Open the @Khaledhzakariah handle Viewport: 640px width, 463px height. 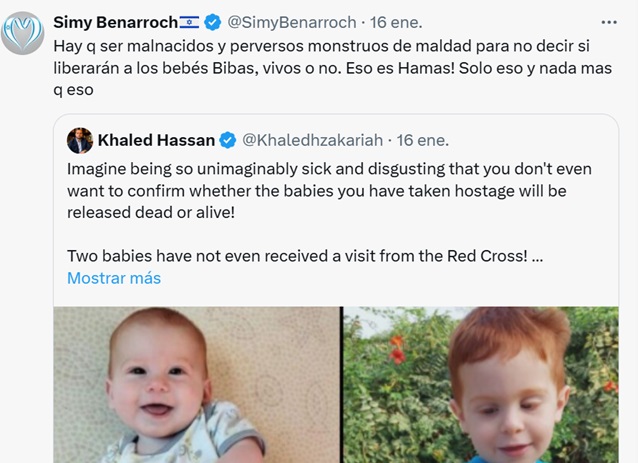pyautogui.click(x=311, y=140)
